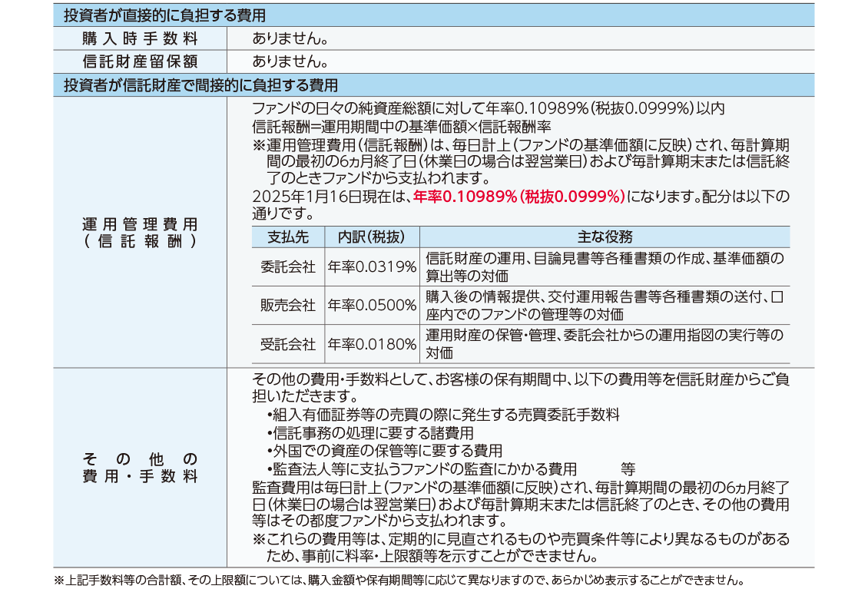Screen dimensions: 868x589
Task: Click the 外国での資産の保管等に要する費用 bullet item
Action: click(385, 451)
